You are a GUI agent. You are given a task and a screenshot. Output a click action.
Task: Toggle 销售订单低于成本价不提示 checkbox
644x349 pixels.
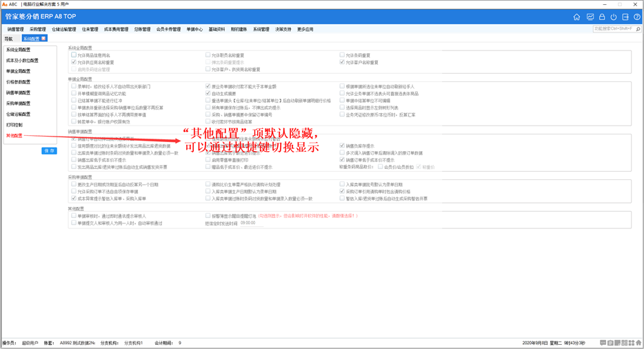coord(342,159)
